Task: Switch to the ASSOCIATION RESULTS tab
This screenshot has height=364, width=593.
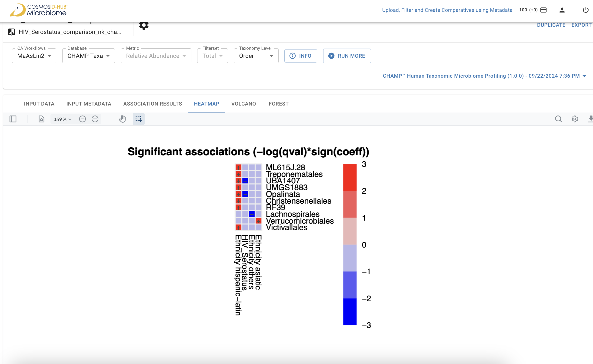Action: click(153, 104)
